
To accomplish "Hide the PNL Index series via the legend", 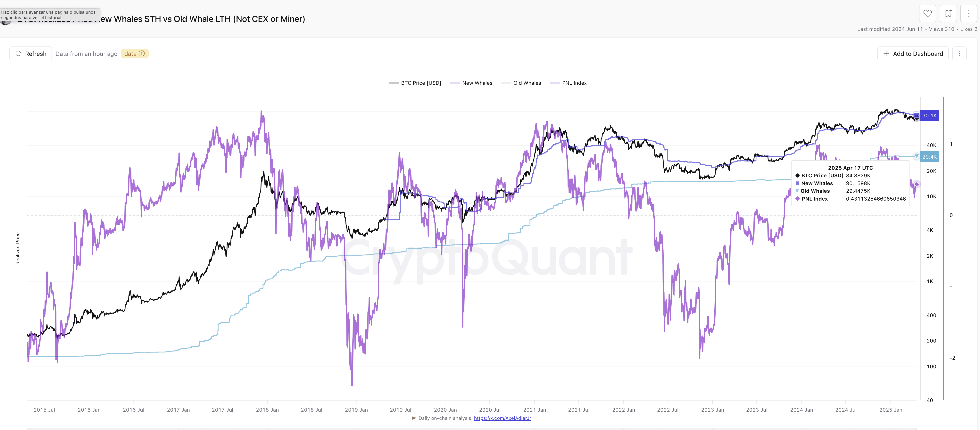I will click(568, 83).
